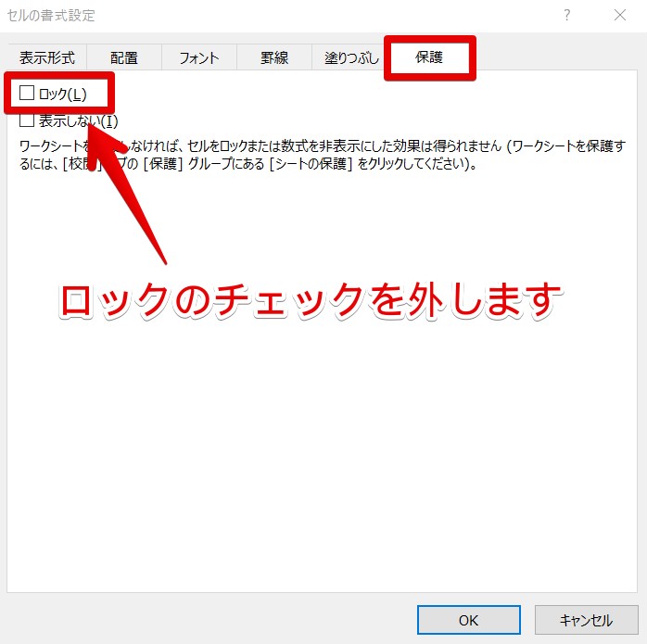Click the red ロックのチェックを外します annotation text
Viewport: 647px width, 644px height.
point(311,299)
